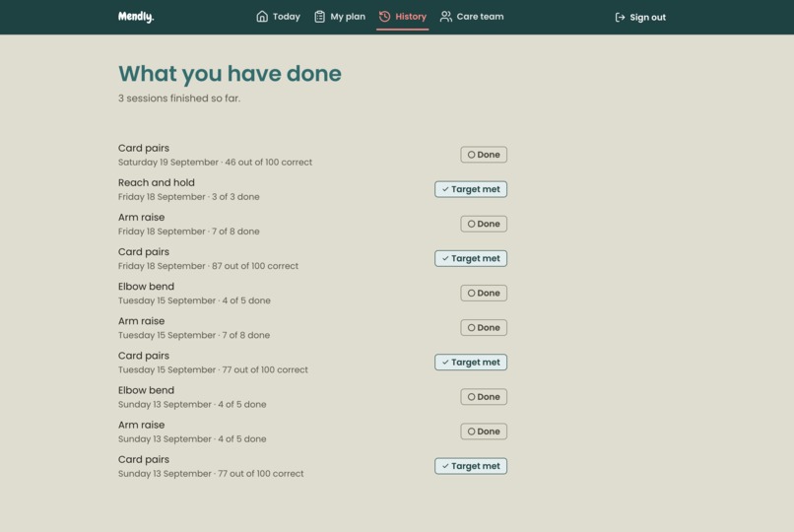794x532 pixels.
Task: Go to the Care team tab
Action: click(472, 17)
